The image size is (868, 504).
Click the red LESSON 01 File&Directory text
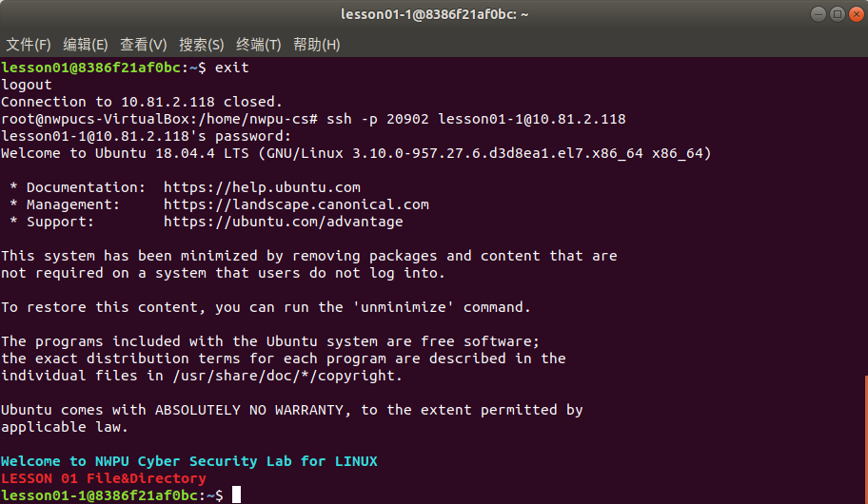pyautogui.click(x=104, y=478)
